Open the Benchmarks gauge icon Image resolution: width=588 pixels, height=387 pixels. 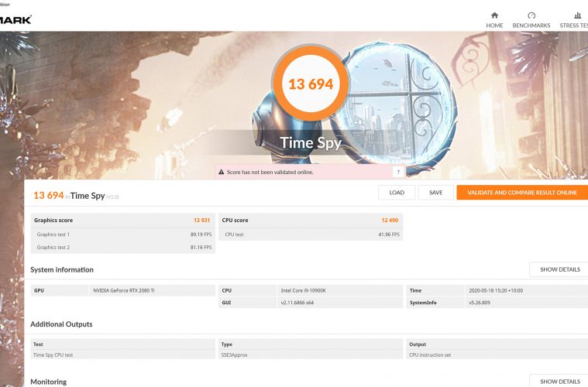pos(531,15)
